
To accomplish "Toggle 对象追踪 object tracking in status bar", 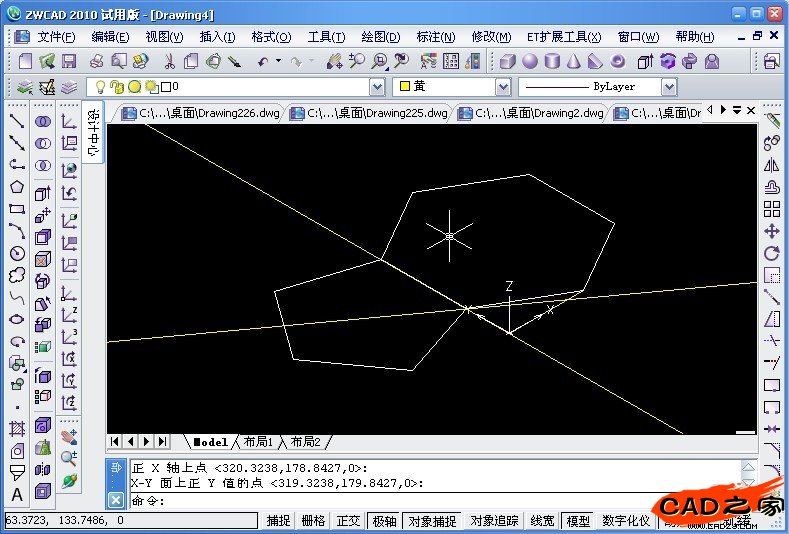I will click(x=494, y=520).
